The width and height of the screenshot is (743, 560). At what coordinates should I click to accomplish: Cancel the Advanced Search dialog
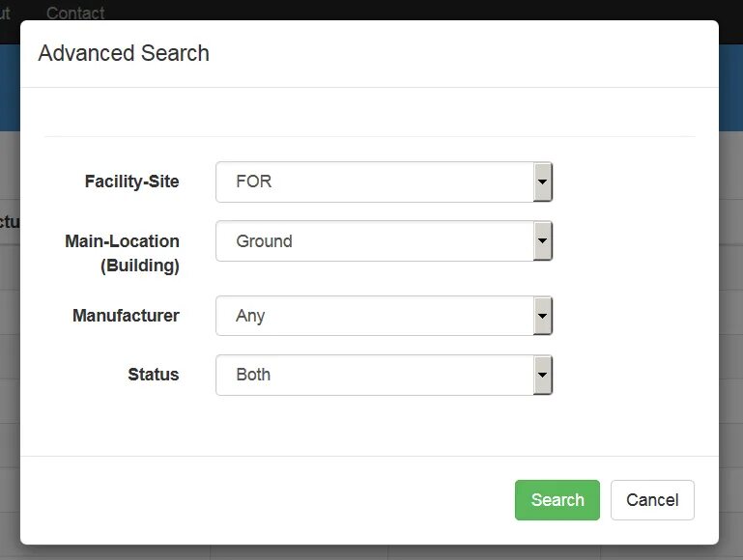652,500
